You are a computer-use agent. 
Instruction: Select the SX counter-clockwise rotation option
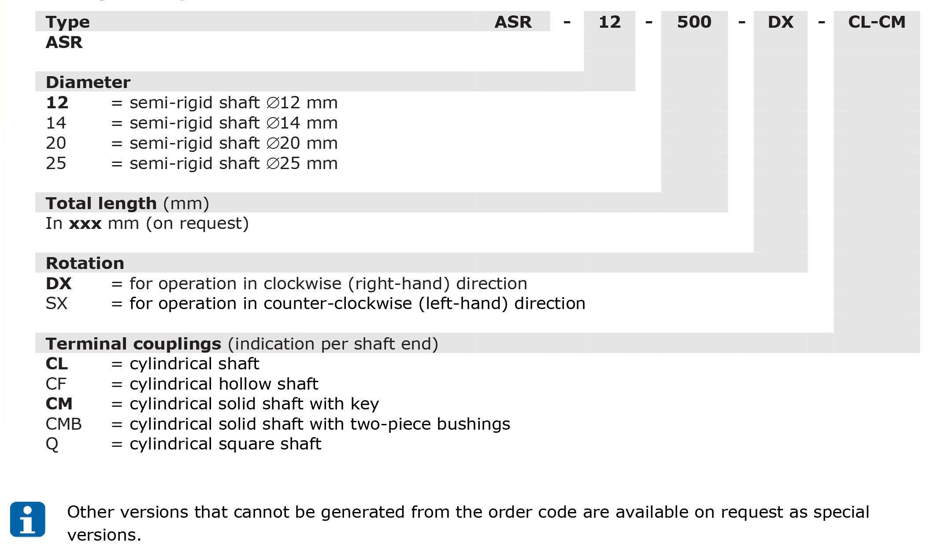click(x=315, y=304)
